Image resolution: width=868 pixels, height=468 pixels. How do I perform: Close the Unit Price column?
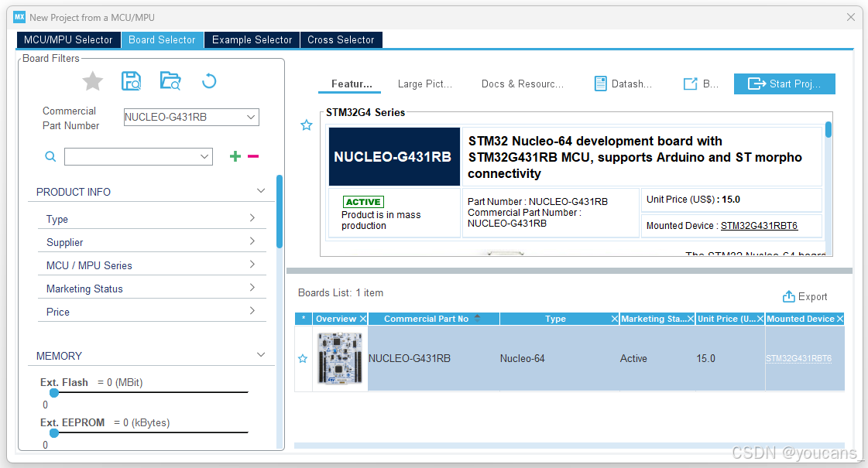pos(760,319)
